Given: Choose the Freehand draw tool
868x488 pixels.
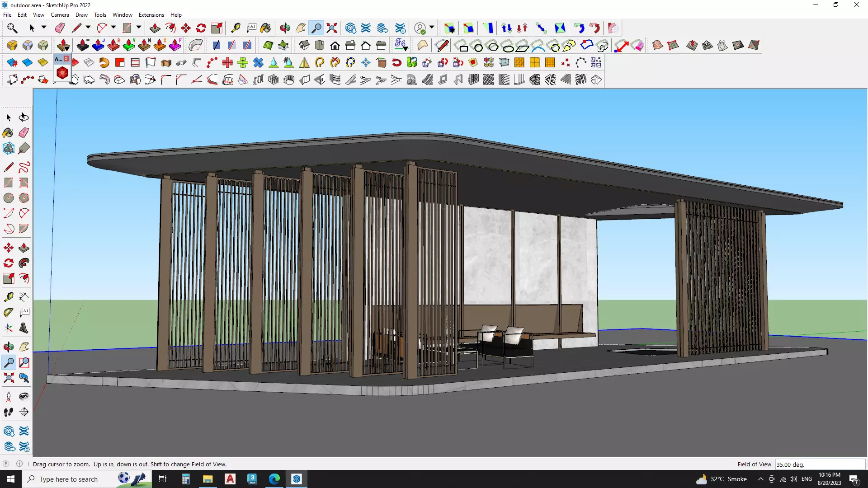Looking at the screenshot, I should click(x=24, y=167).
